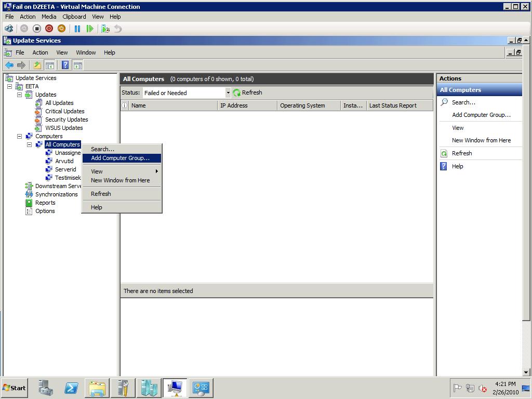The image size is (532, 399).
Task: Select the Arvutid computer group
Action: pos(64,161)
